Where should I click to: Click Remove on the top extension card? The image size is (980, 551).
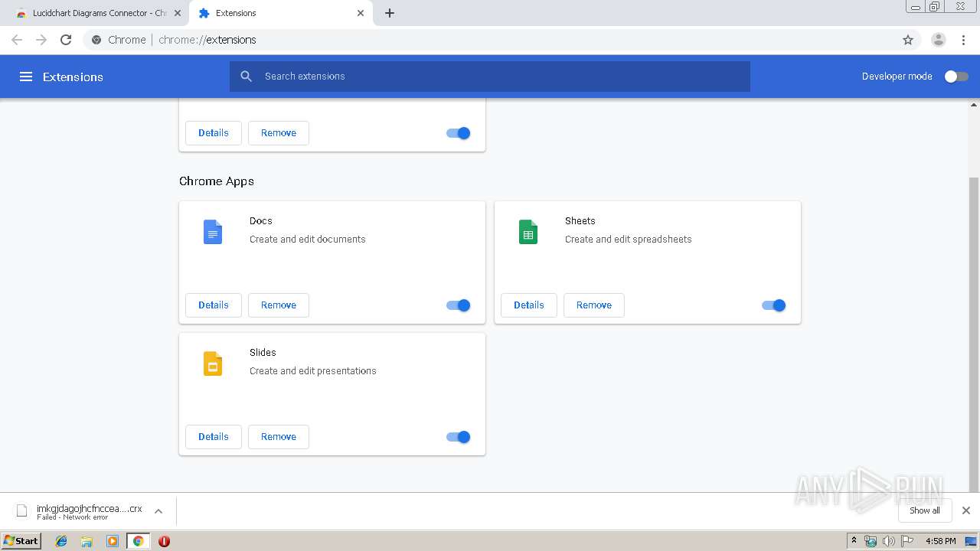click(x=279, y=133)
